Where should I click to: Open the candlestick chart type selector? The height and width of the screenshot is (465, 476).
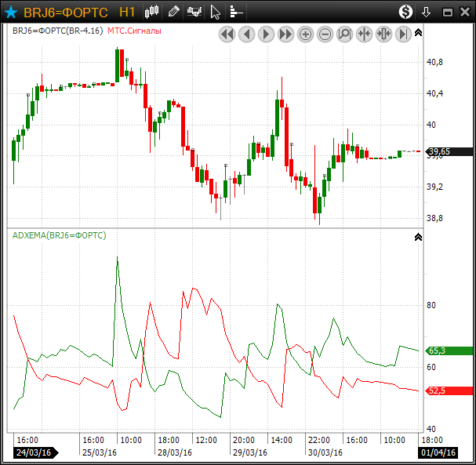tap(153, 12)
